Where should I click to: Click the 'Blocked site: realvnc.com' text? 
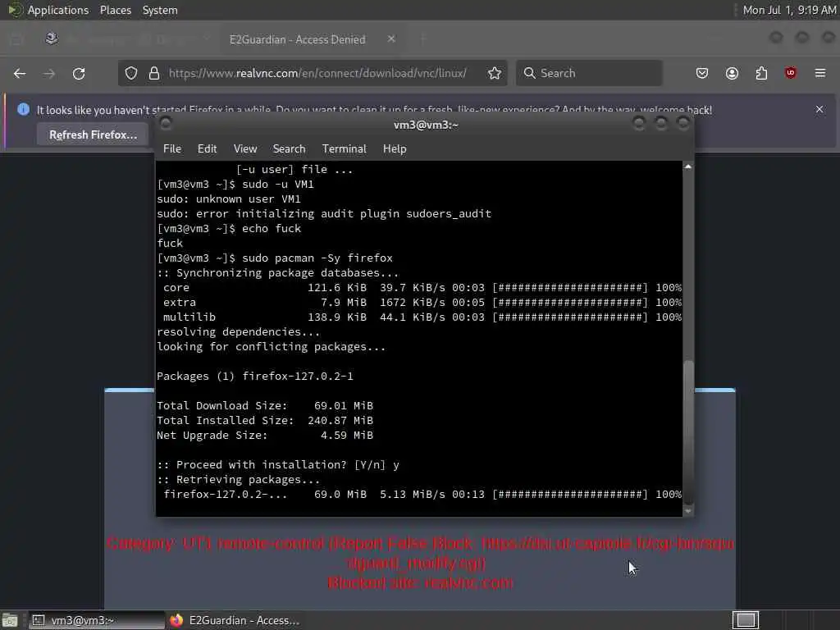click(x=420, y=582)
